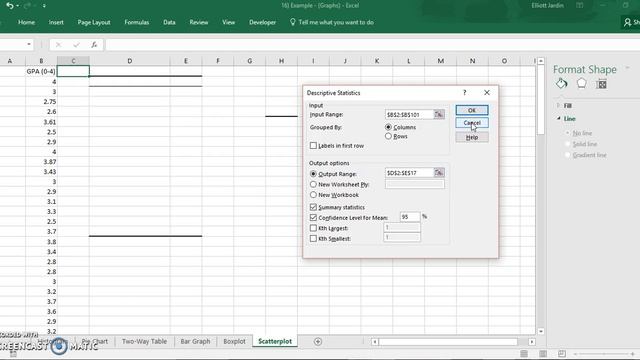640x360 pixels.
Task: Open the View ribbon tab
Action: (229, 22)
